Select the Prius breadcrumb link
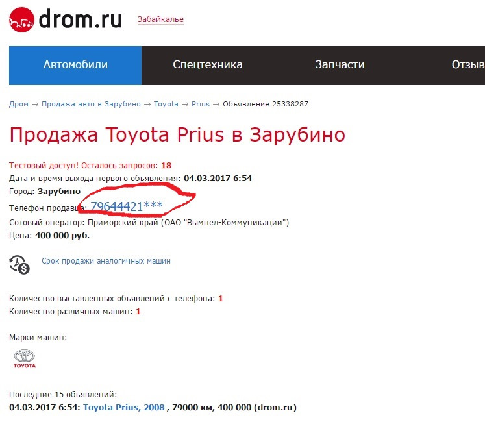 tap(201, 104)
